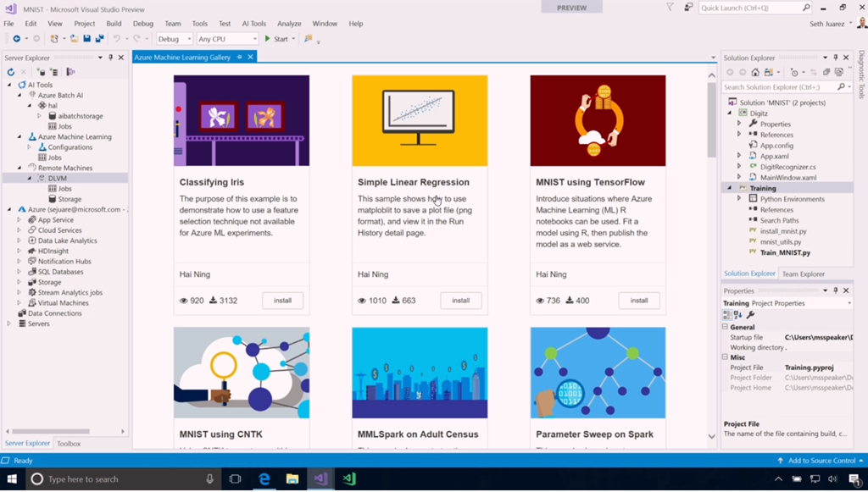Switch Properties to categorized view
The image size is (868, 492).
[727, 314]
